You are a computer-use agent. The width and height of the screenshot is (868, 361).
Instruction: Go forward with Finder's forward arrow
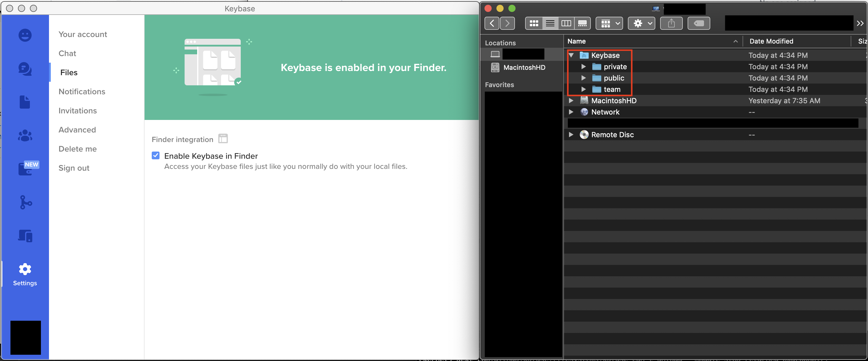(507, 23)
